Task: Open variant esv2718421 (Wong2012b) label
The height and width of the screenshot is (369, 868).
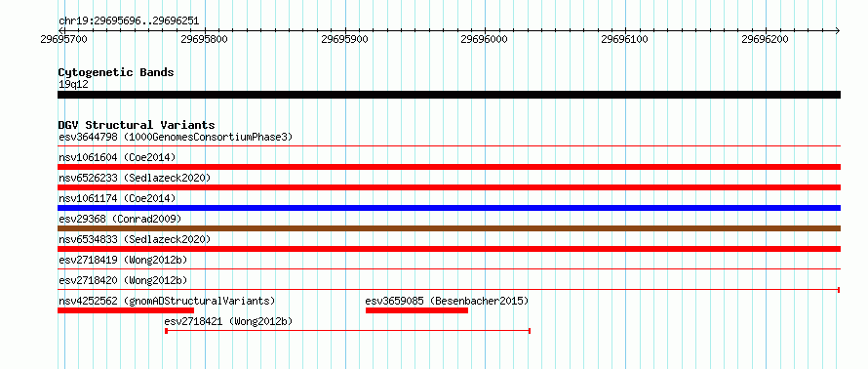Action: 228,321
